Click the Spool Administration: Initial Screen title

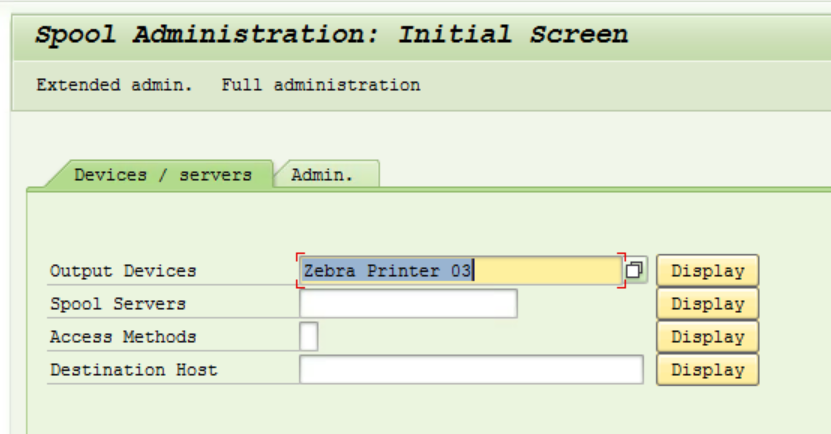(332, 35)
